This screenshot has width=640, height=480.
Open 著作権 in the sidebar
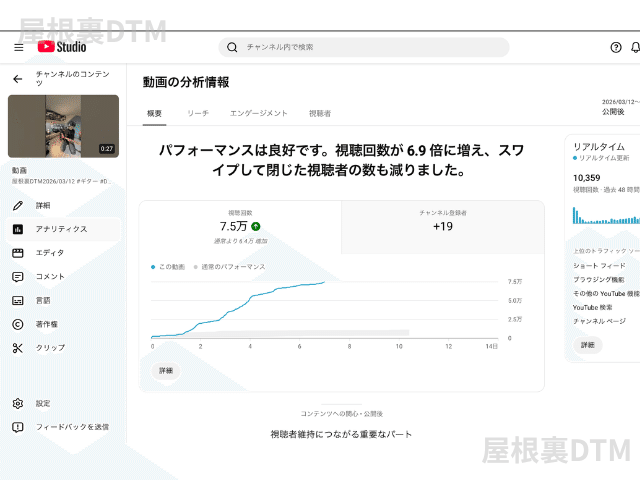pyautogui.click(x=63, y=324)
